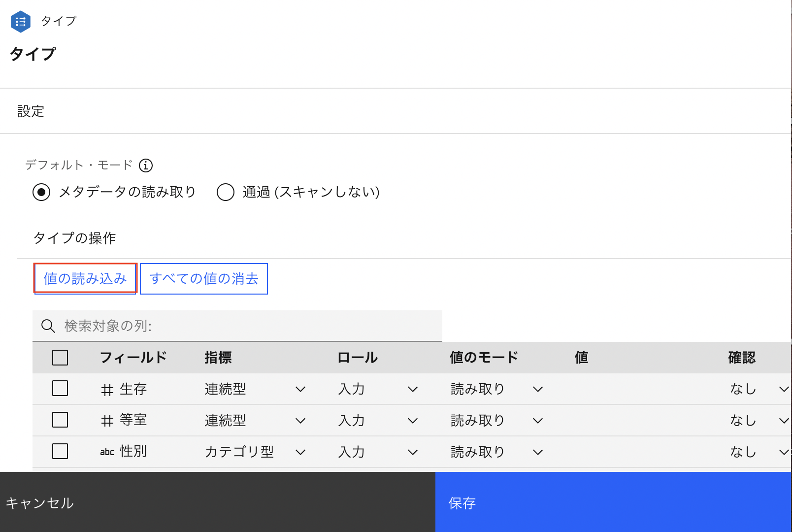Click the search magnifier icon

coord(48,326)
